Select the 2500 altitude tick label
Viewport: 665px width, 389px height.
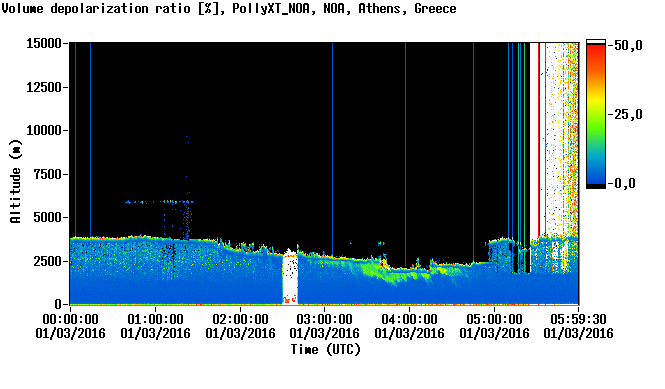click(x=48, y=261)
